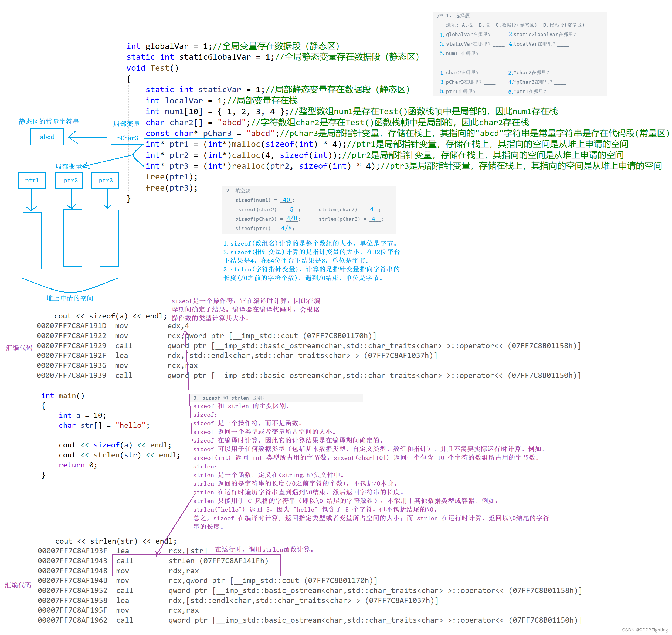Viewport: 672px width, 635px height.
Task: Click the note '1.sizeof(数组名)计算的是整个数组的大小'
Action: [x=310, y=243]
